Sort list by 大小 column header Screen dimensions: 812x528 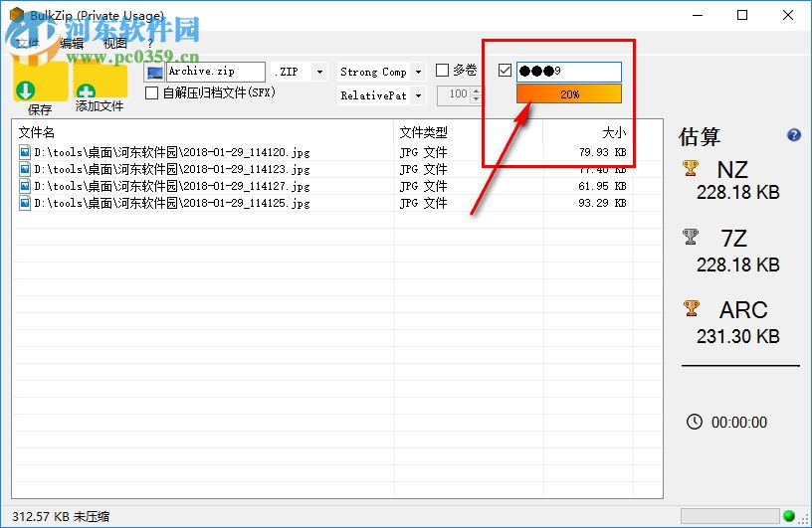point(614,133)
